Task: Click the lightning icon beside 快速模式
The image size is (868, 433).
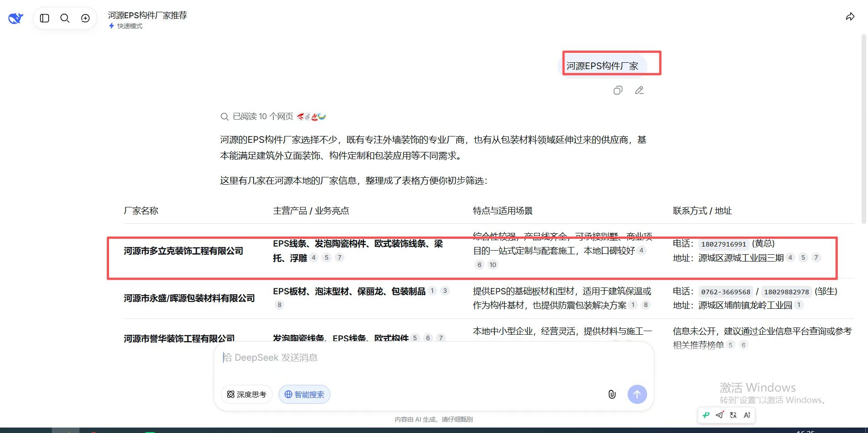Action: (x=111, y=26)
